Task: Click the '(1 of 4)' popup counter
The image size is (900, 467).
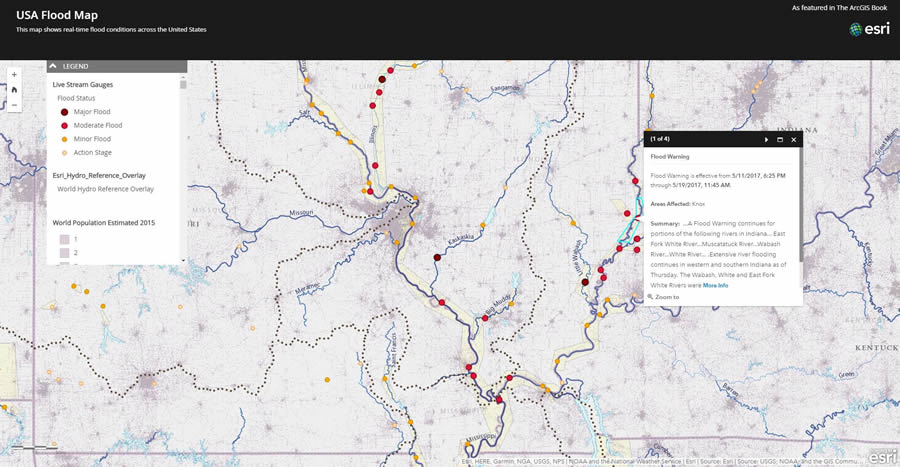Action: pos(660,139)
